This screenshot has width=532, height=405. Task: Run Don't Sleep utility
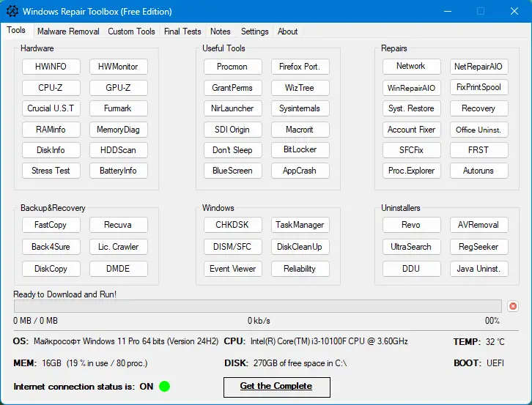[233, 150]
